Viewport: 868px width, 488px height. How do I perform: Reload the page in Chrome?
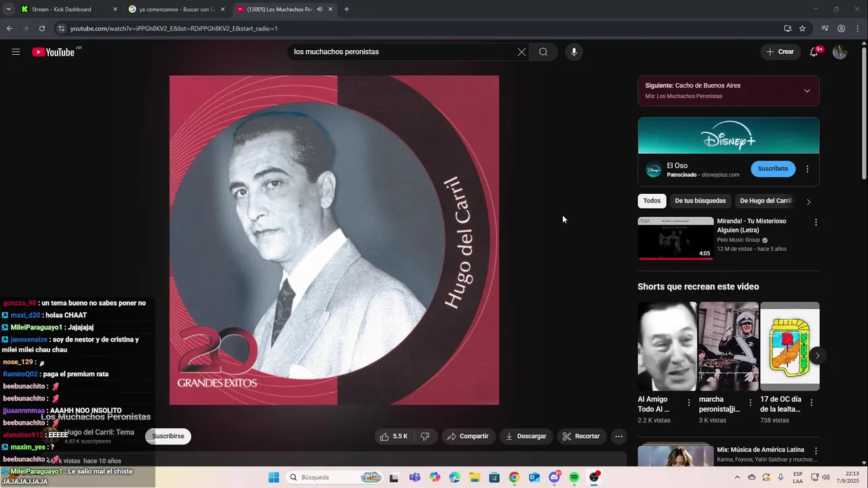pos(42,28)
